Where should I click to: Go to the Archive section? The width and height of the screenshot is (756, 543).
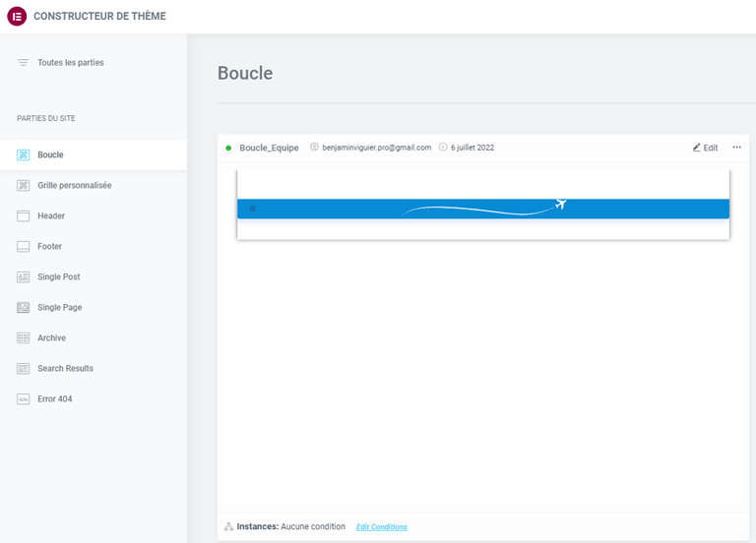pyautogui.click(x=51, y=338)
